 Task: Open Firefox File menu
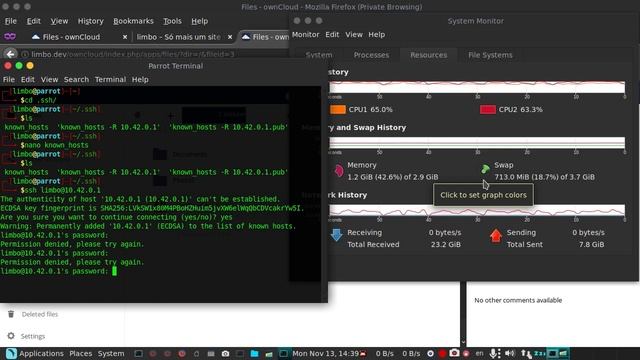[11, 21]
